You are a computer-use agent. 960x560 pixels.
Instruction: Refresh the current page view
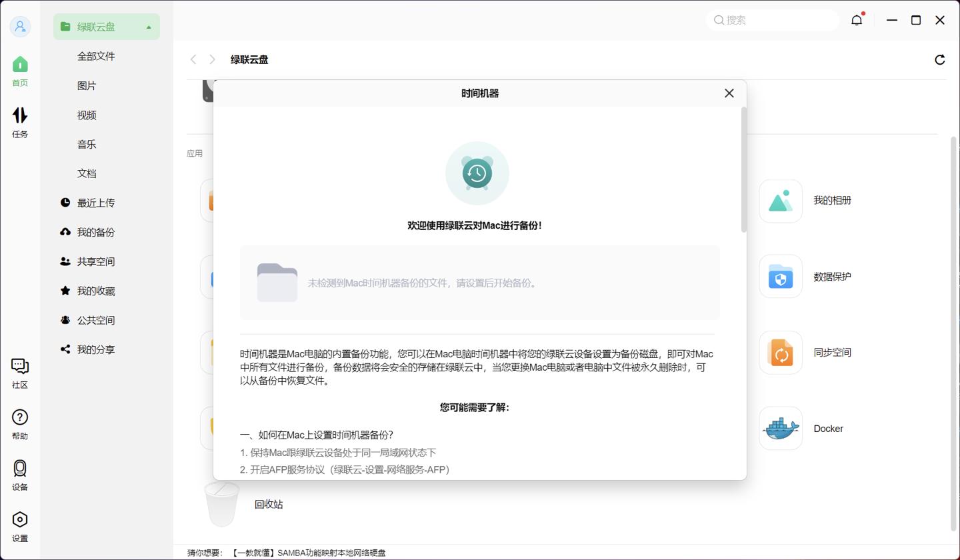click(x=939, y=59)
